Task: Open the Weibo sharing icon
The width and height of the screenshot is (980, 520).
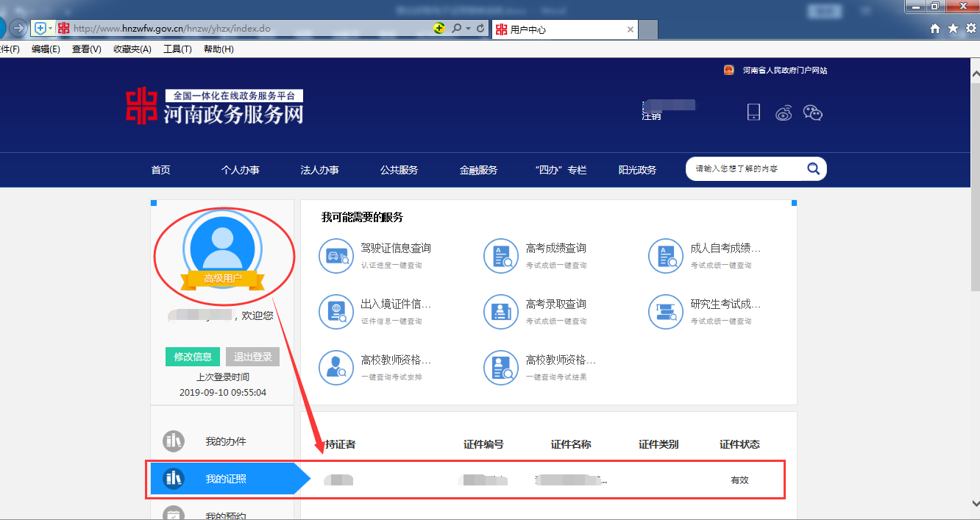Action: 784,113
